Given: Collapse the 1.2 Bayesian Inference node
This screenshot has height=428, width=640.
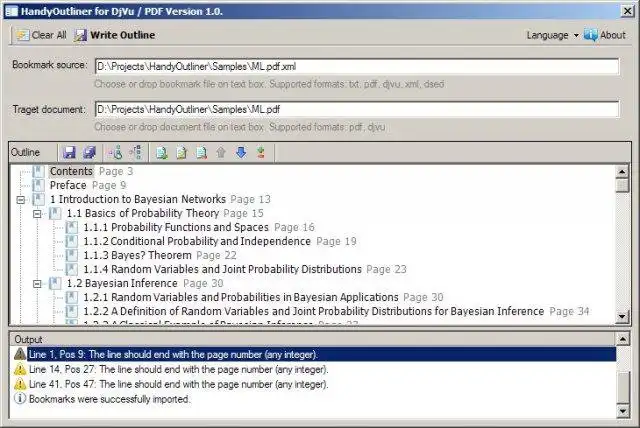Looking at the screenshot, I should [37, 284].
